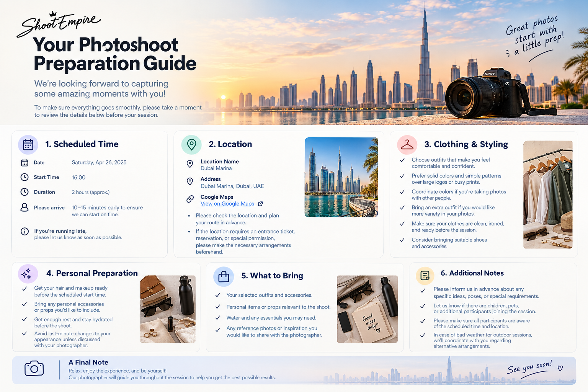Click the clock icon next to Duration

point(24,192)
